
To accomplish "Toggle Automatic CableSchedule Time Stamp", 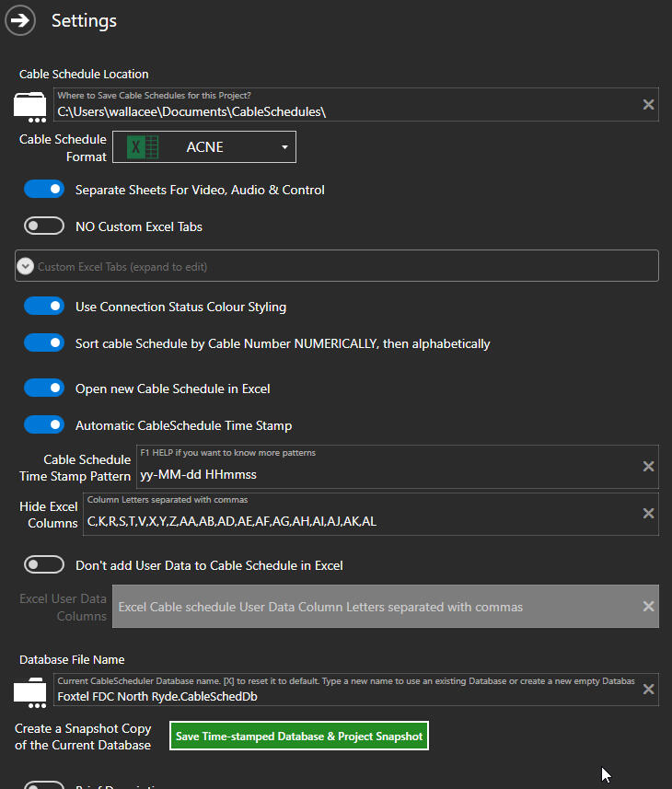I will pyautogui.click(x=44, y=425).
